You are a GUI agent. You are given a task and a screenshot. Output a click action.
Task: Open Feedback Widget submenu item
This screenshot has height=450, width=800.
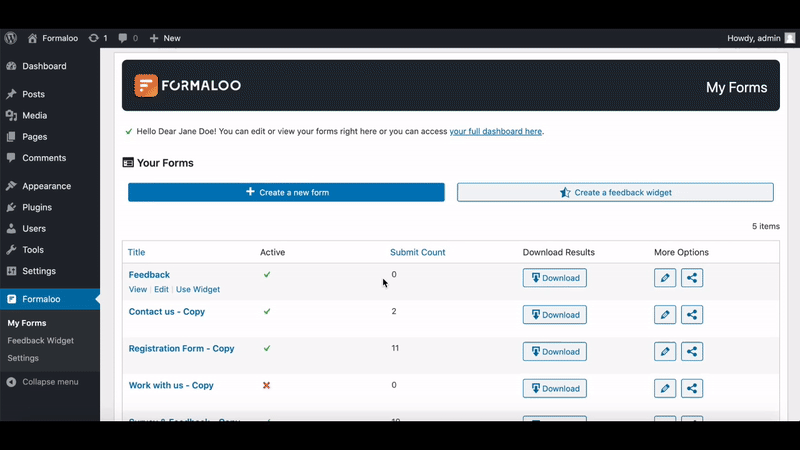(x=40, y=340)
